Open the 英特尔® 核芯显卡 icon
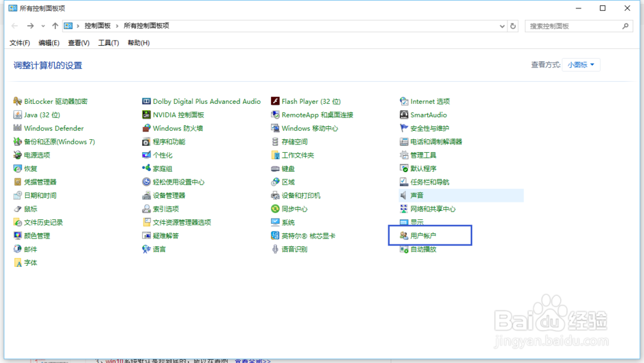The height and width of the screenshot is (363, 644). pos(275,235)
